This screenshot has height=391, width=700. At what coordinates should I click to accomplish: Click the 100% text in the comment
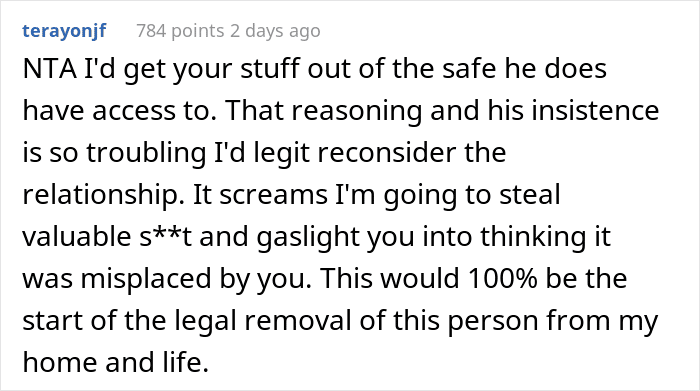tap(503, 279)
